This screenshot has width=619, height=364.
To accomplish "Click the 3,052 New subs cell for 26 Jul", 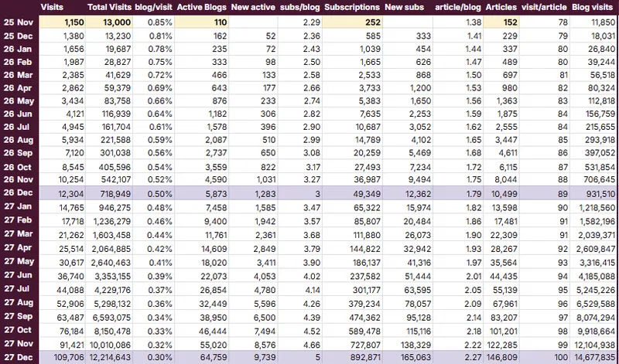I will click(408, 127).
